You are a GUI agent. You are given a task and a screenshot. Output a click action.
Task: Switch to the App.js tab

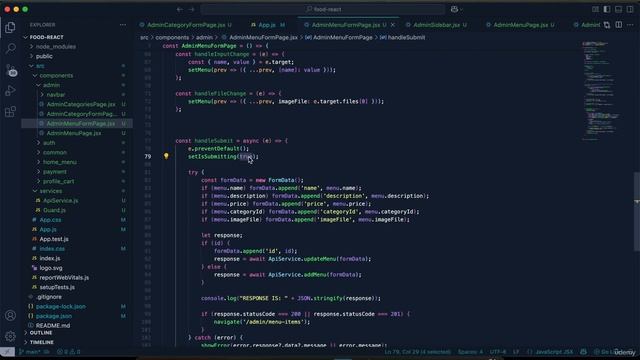pos(267,25)
